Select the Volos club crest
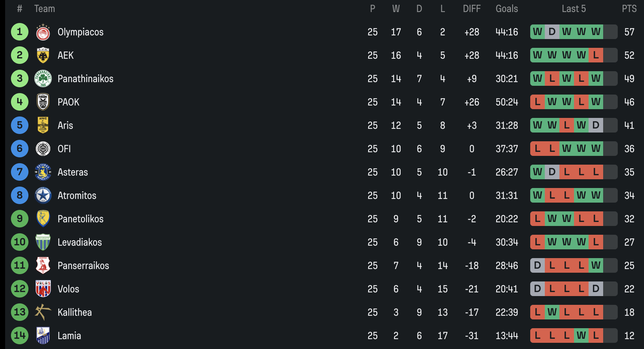The image size is (644, 349). [43, 289]
